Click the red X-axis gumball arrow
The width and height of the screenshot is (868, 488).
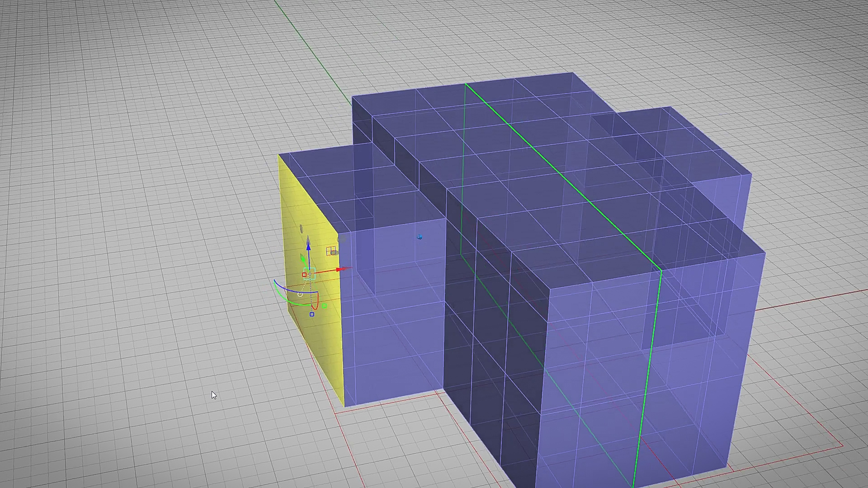[339, 270]
